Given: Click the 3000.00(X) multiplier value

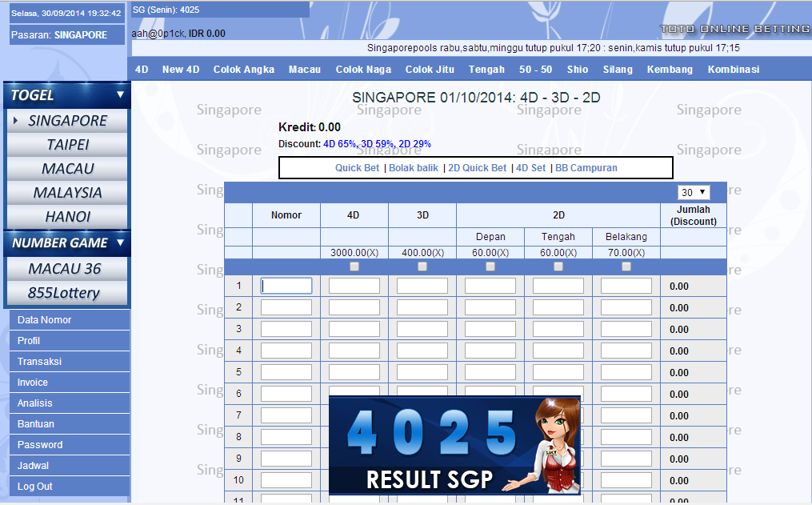Looking at the screenshot, I should pos(354,253).
